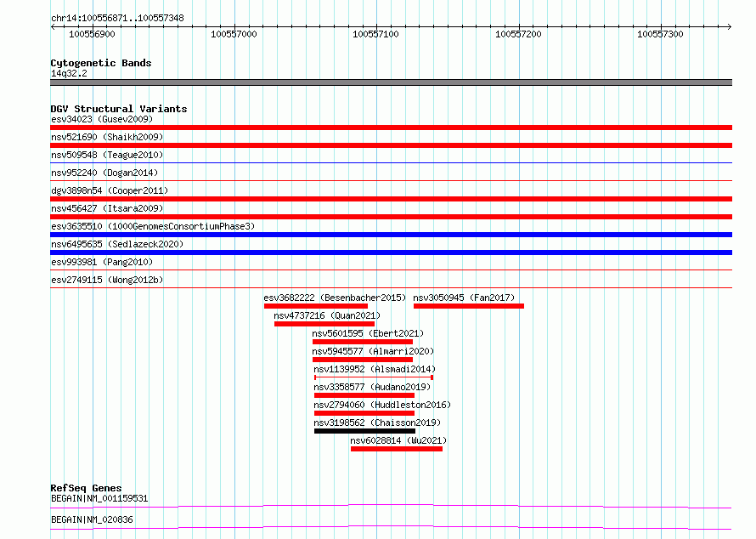Click the Cytogenetic Bands track title
The width and height of the screenshot is (756, 539).
[x=101, y=63]
